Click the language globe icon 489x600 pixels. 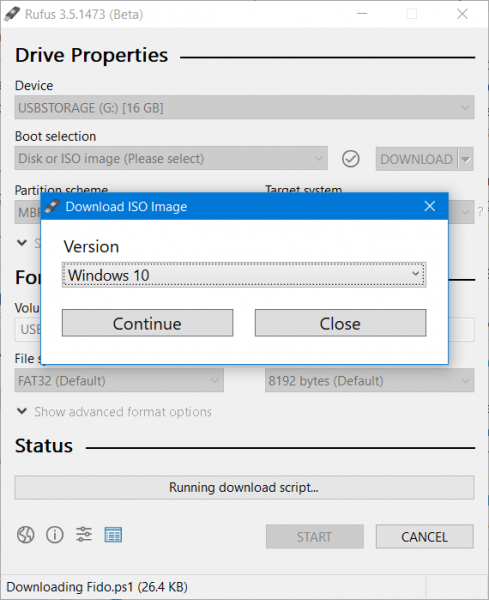click(x=25, y=535)
